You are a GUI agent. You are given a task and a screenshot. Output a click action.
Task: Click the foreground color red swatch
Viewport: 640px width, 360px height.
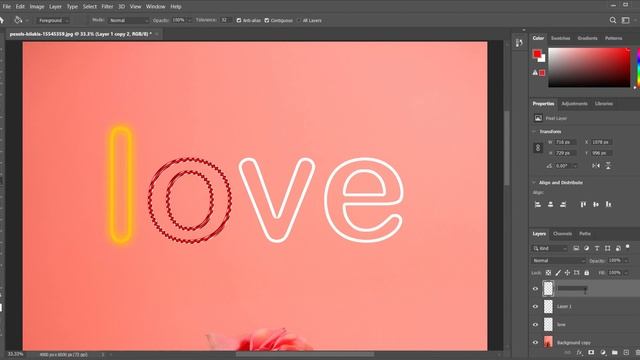[537, 53]
